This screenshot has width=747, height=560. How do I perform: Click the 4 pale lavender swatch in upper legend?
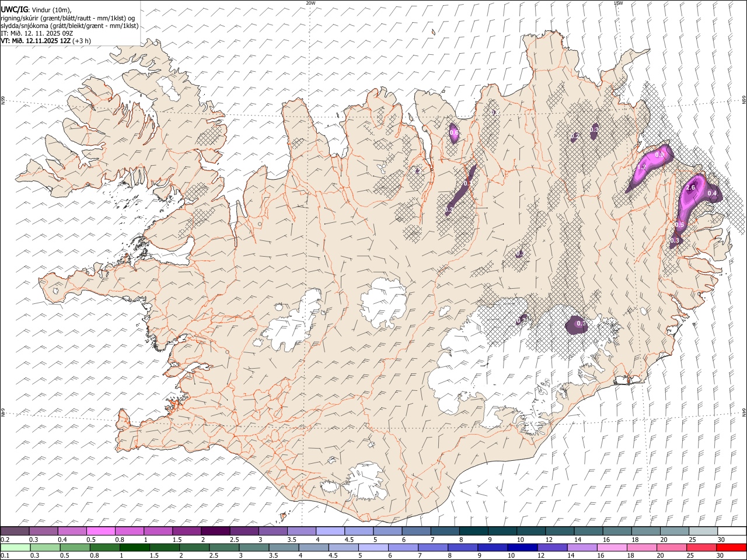point(329,531)
